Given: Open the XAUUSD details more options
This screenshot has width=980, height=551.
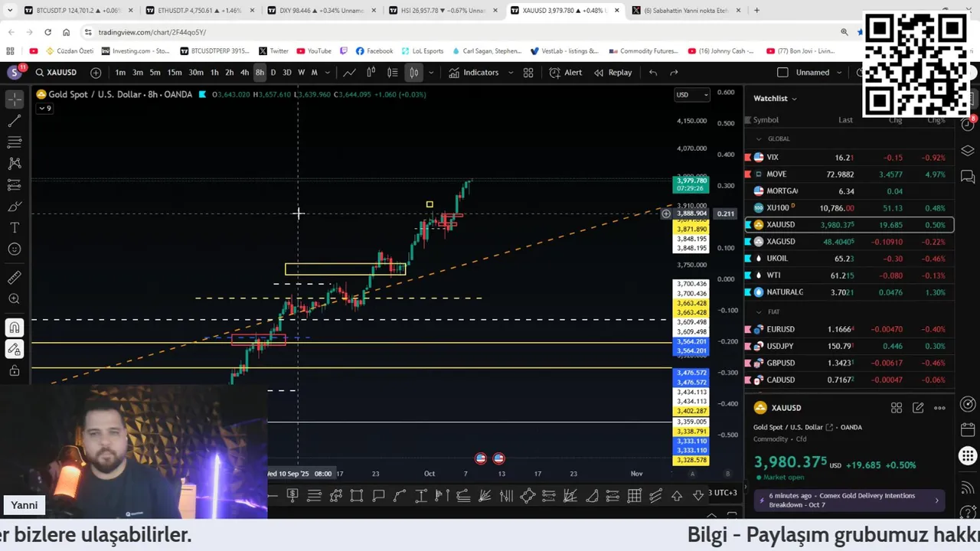Looking at the screenshot, I should (x=940, y=408).
